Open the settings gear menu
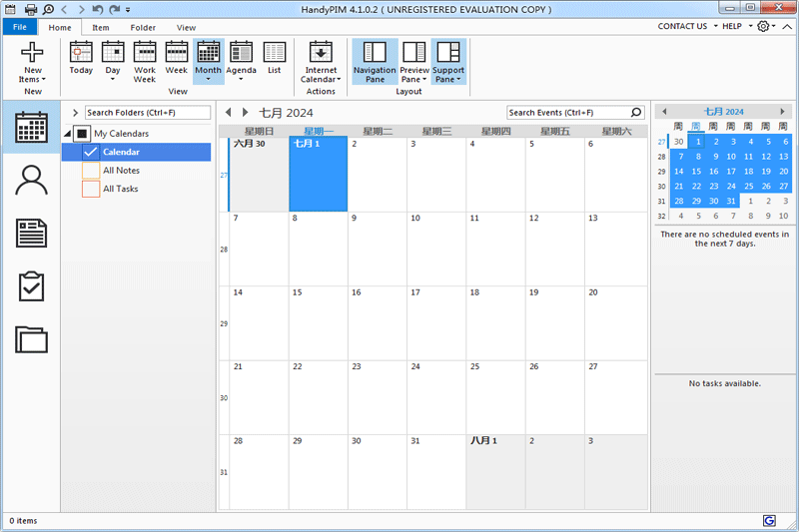Image resolution: width=799 pixels, height=532 pixels. [763, 26]
